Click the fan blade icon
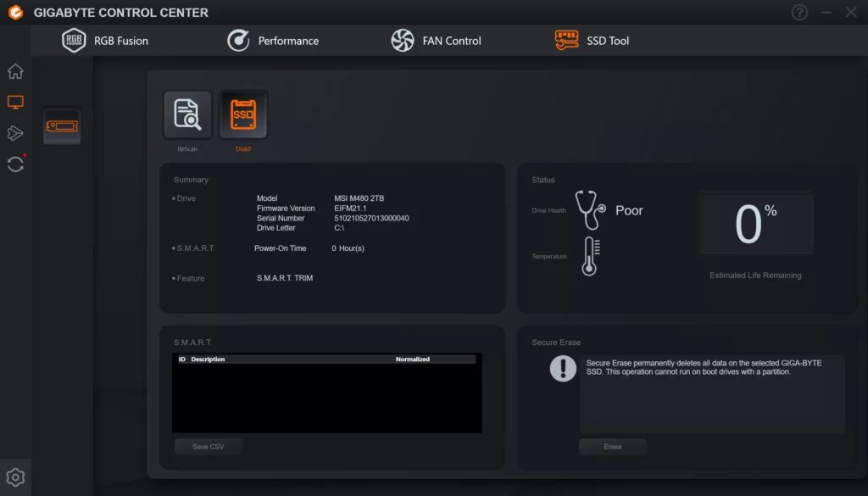The height and width of the screenshot is (496, 868). (403, 41)
